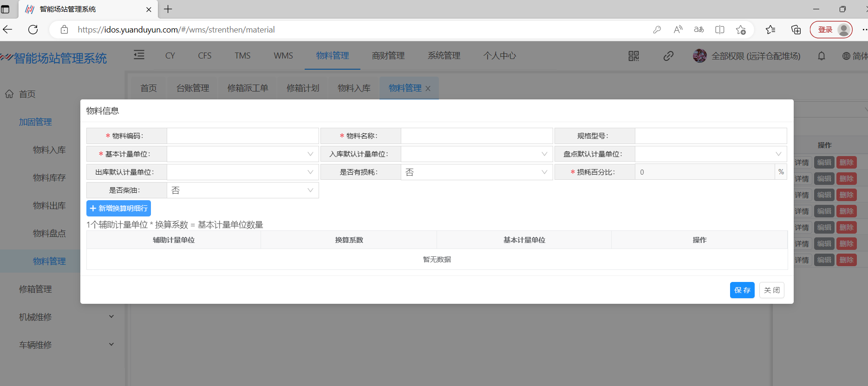Click the link chain icon in header
The width and height of the screenshot is (868, 386).
(x=668, y=56)
